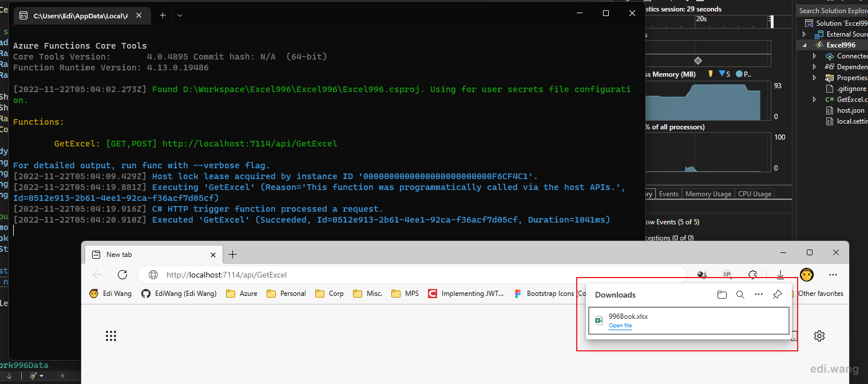Screen dimensions: 868x384
Task: Select host.json in Solution Explorer
Action: (x=850, y=110)
